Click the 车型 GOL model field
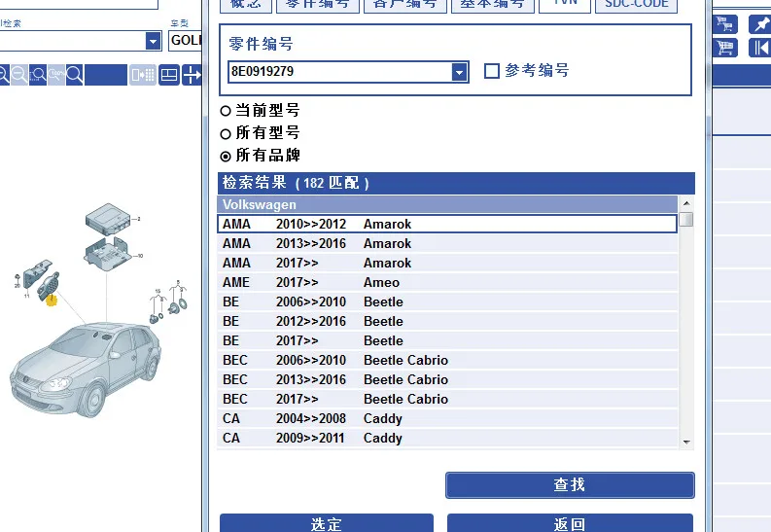Viewport: 771px width, 532px height. pyautogui.click(x=186, y=40)
